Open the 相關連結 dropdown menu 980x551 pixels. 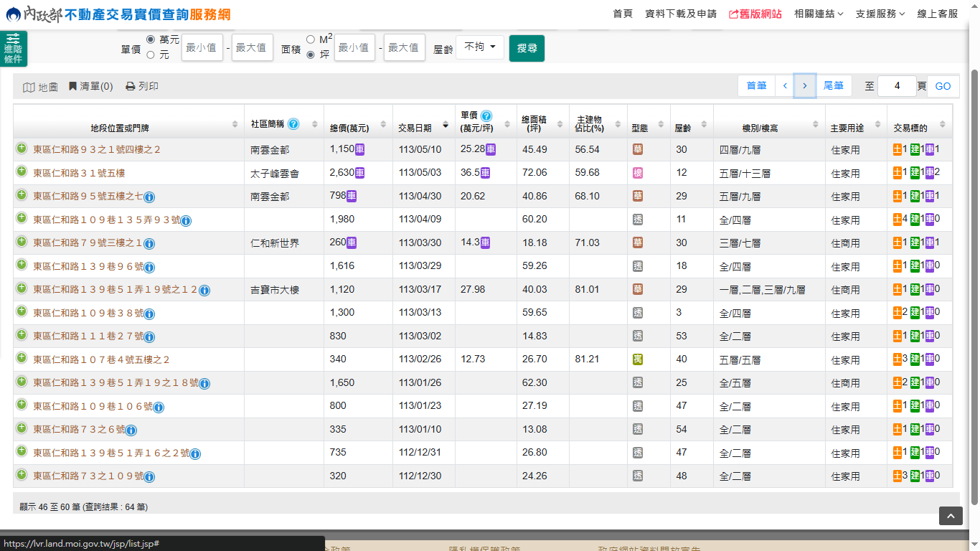[x=819, y=14]
